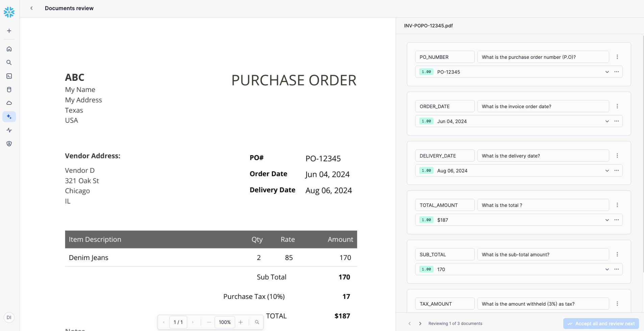Select the AI & ML sparkle icon

click(x=9, y=117)
